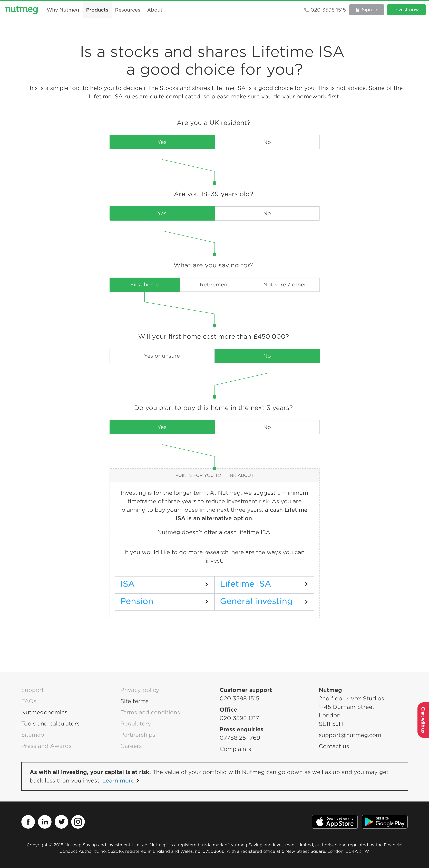
Task: Open the Products menu
Action: [x=97, y=10]
